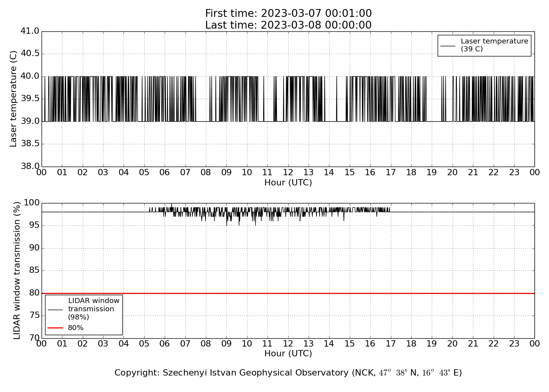Screen dimensions: 549x392
Task: Click the "90" tick on transmission axis
Action: (x=35, y=248)
